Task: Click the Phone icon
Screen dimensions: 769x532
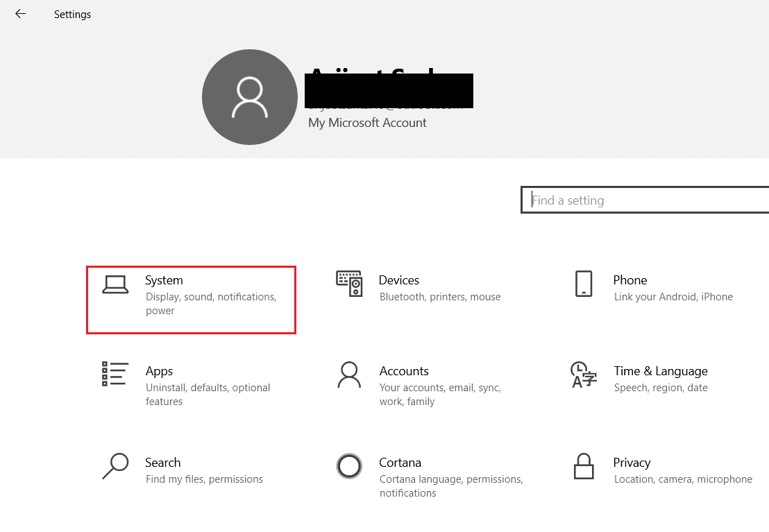Action: (x=584, y=283)
